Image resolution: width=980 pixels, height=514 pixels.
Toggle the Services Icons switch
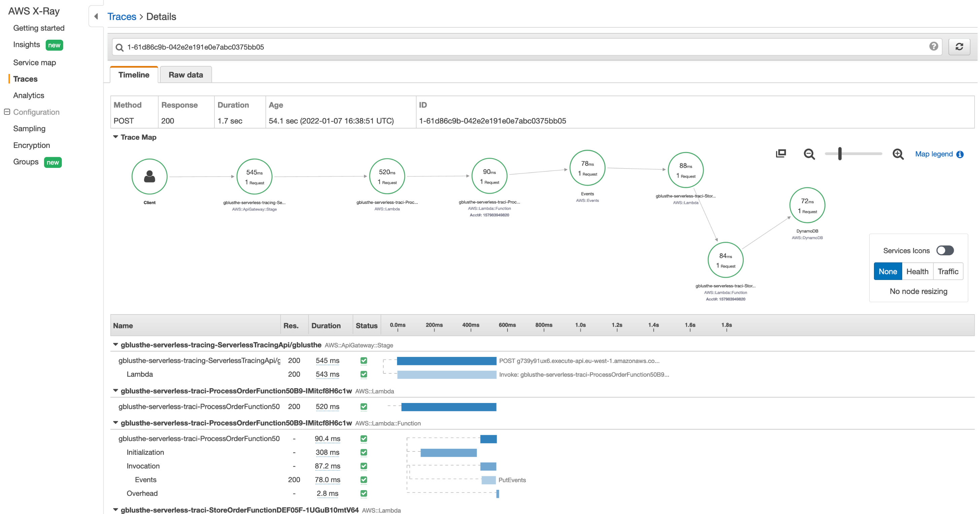(x=945, y=250)
